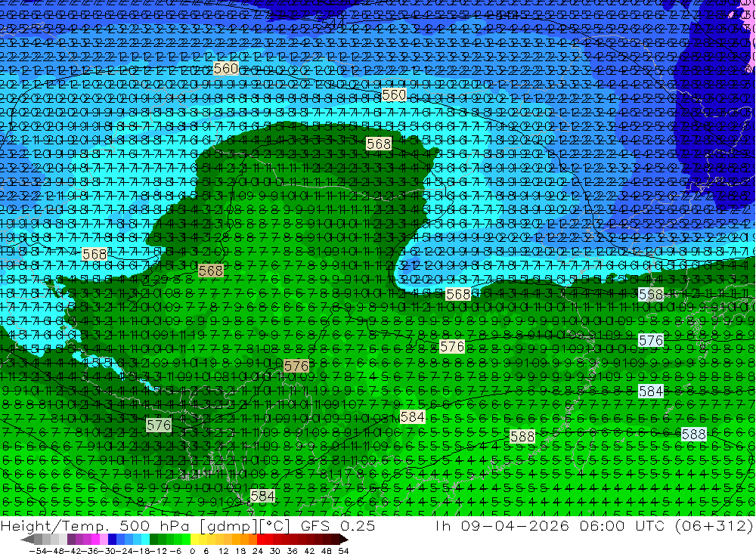This screenshot has height=554, width=756.
Task: Click the positive legend value '12'
Action: point(223,551)
